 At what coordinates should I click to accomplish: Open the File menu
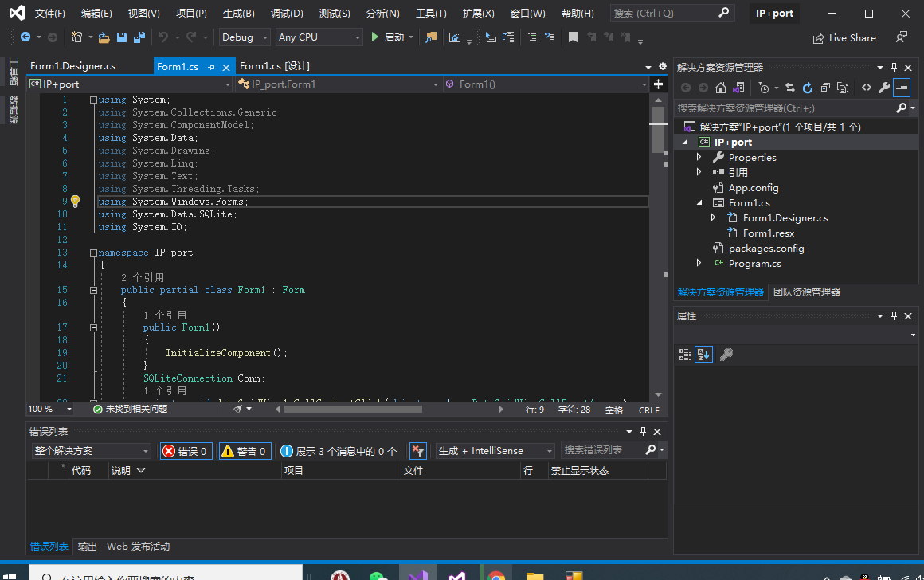(49, 13)
